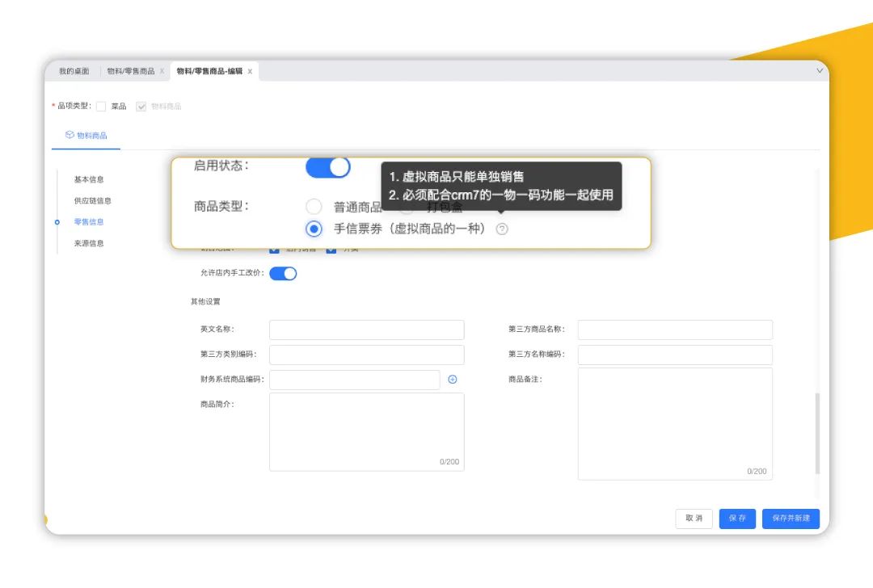Focus the 英文名称 input field
This screenshot has width=873, height=588.
tap(367, 330)
